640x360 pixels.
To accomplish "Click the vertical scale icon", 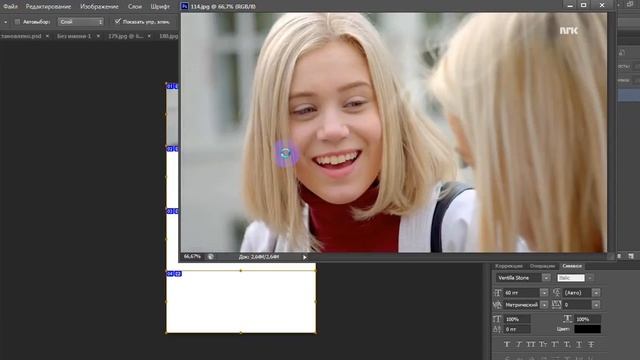I will click(497, 319).
